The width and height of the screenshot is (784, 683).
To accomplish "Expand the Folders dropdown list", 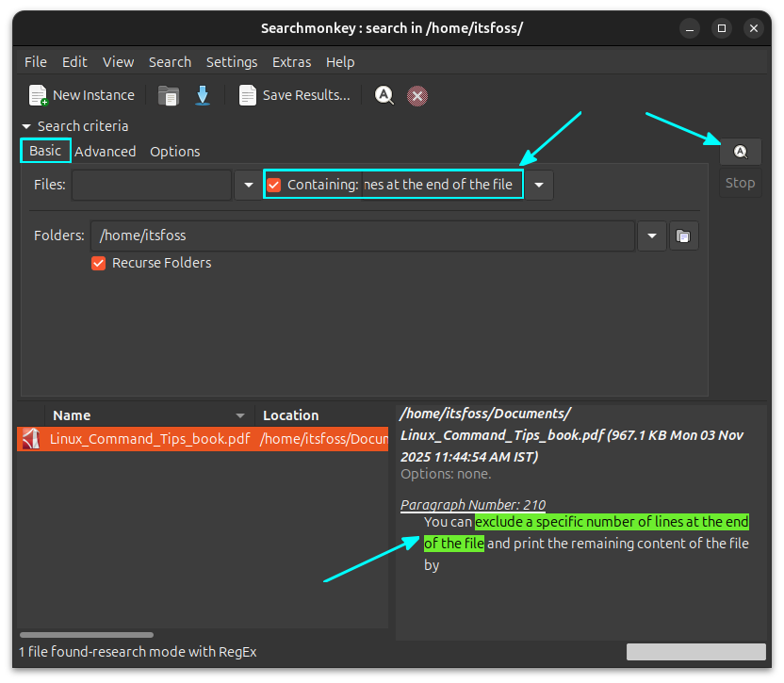I will tap(651, 236).
